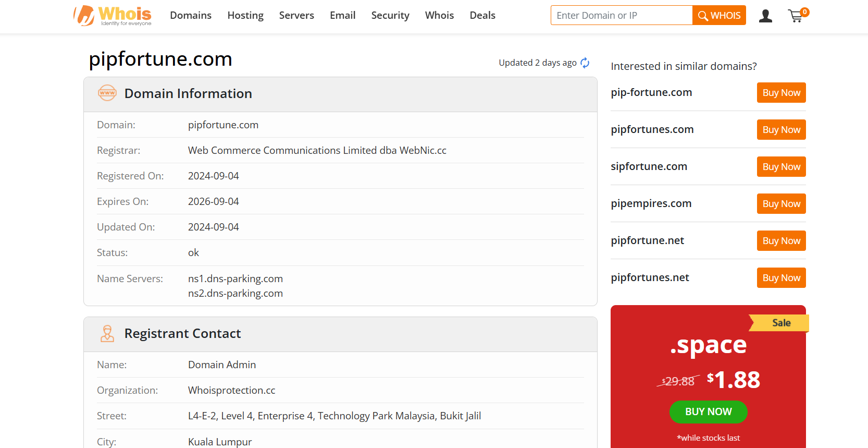Click the registrar name WebNic.cc value
868x448 pixels.
coord(317,150)
